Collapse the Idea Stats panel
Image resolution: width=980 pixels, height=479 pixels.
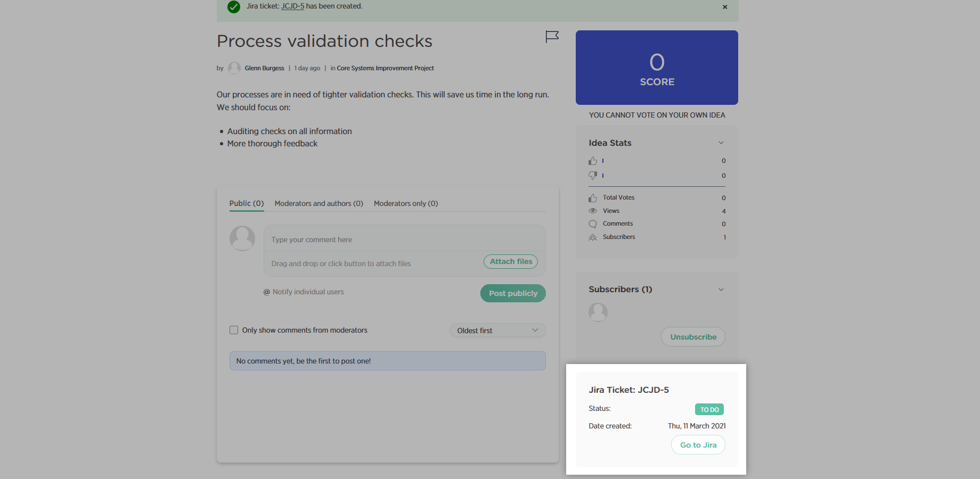point(721,143)
